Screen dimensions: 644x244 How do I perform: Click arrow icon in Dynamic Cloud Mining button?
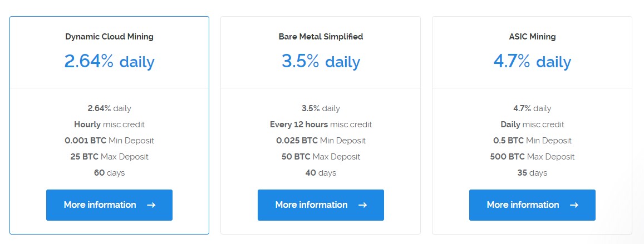click(x=151, y=205)
